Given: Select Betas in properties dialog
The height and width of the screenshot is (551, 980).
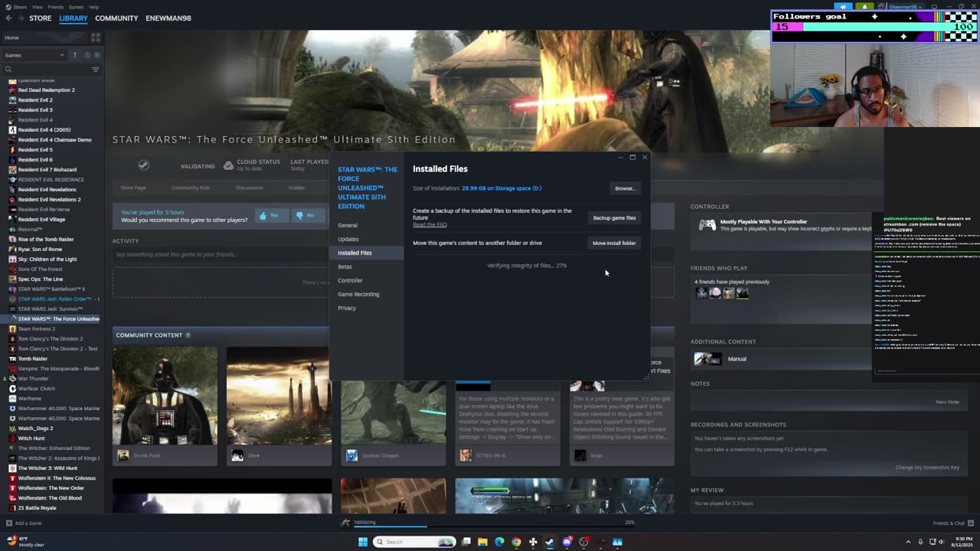Looking at the screenshot, I should pos(345,266).
